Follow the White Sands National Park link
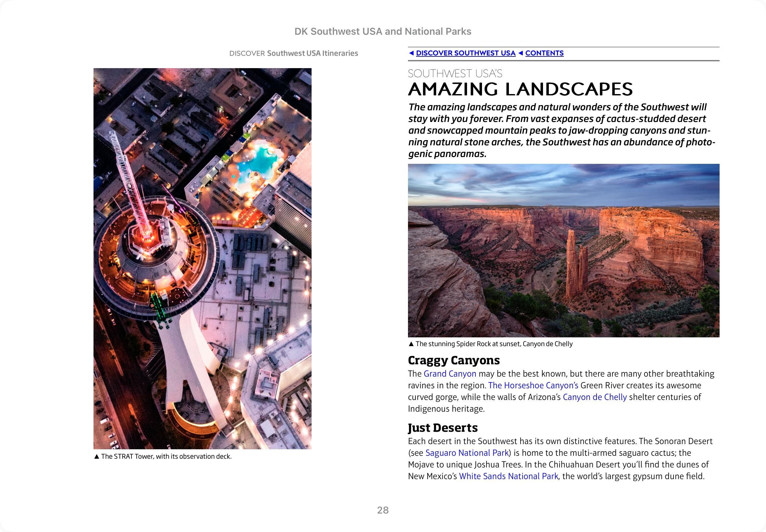766x532 pixels. point(508,476)
